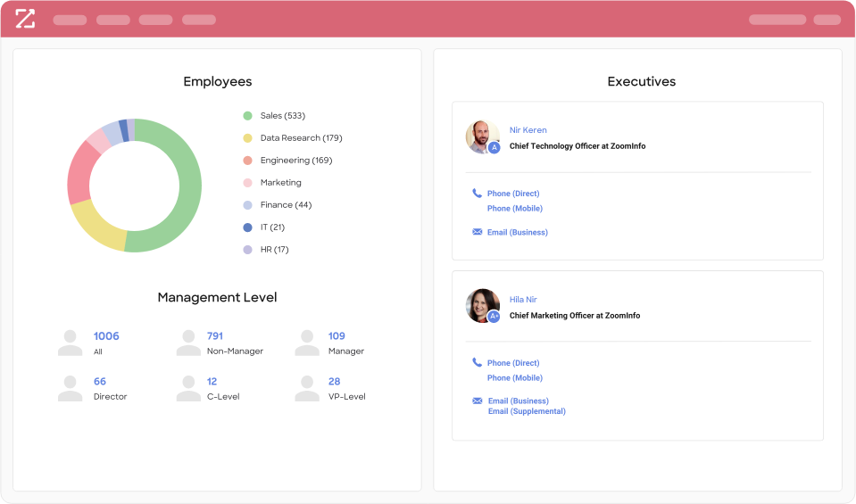Click the ZoomInfo logo in header
The image size is (856, 504).
coord(25,19)
